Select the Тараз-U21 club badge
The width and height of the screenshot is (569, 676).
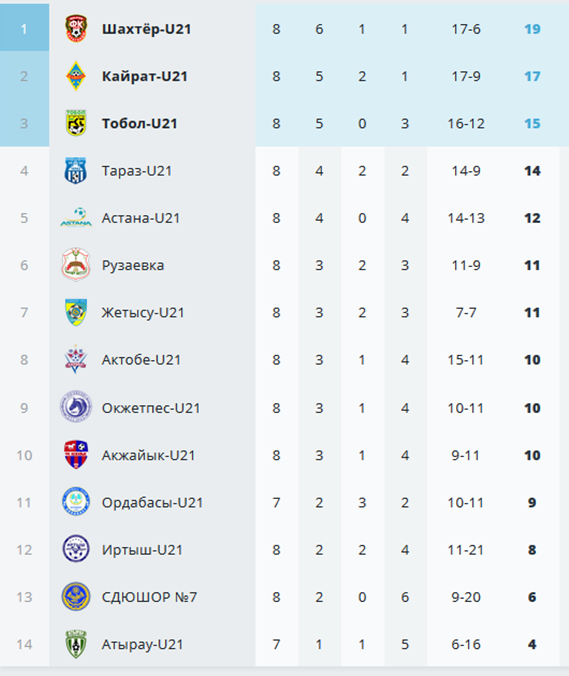(76, 171)
